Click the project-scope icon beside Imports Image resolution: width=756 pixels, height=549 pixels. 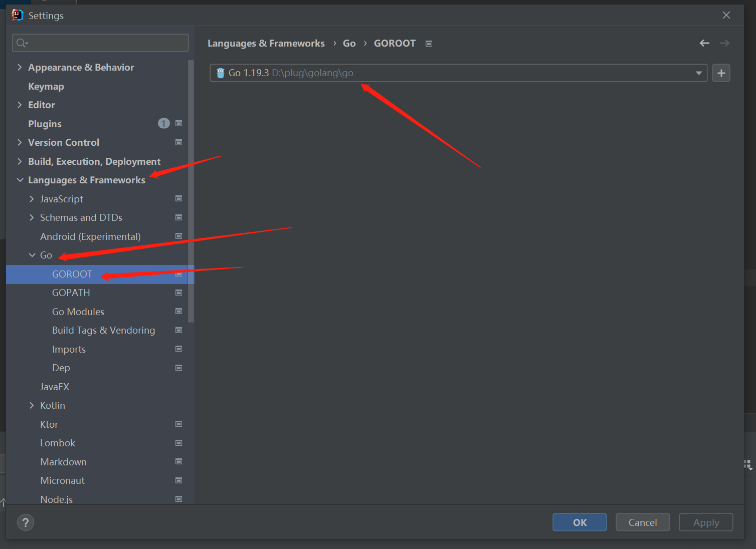[x=178, y=349]
